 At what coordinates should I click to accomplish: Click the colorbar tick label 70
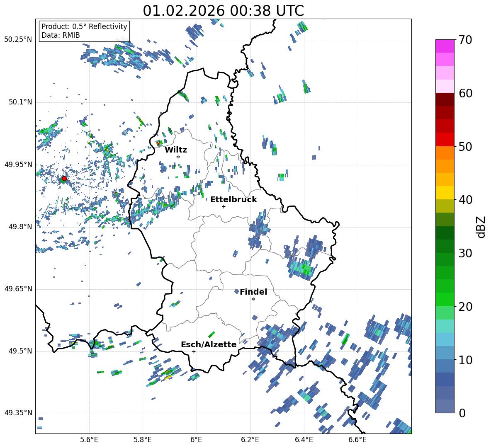pyautogui.click(x=465, y=40)
